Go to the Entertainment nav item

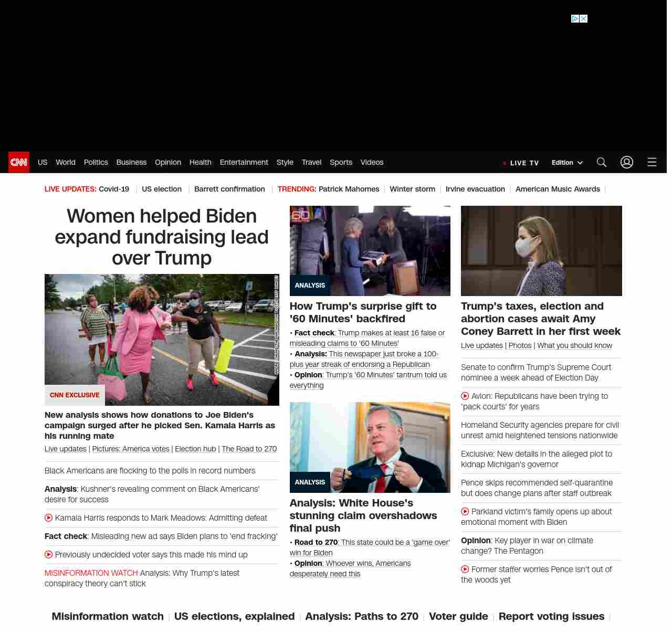coord(244,162)
